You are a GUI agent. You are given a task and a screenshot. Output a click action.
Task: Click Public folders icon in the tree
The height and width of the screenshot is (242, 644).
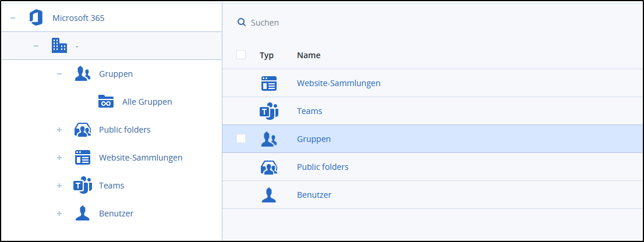point(83,130)
